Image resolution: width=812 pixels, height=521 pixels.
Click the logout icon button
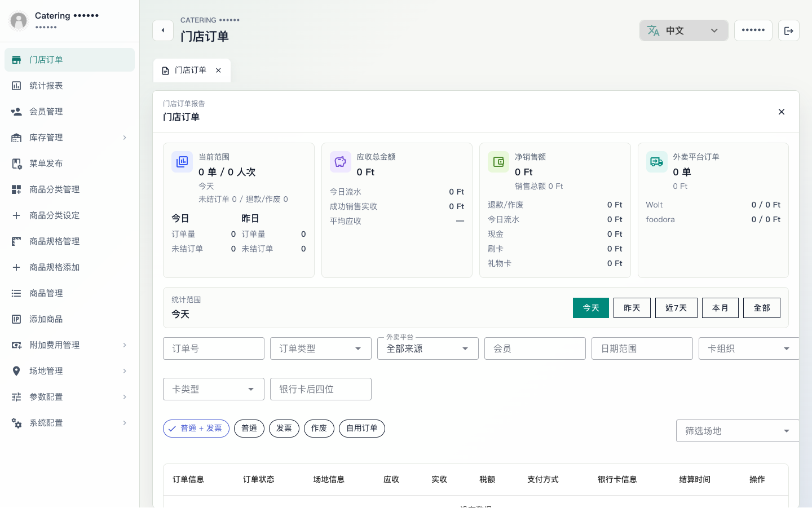coord(789,30)
